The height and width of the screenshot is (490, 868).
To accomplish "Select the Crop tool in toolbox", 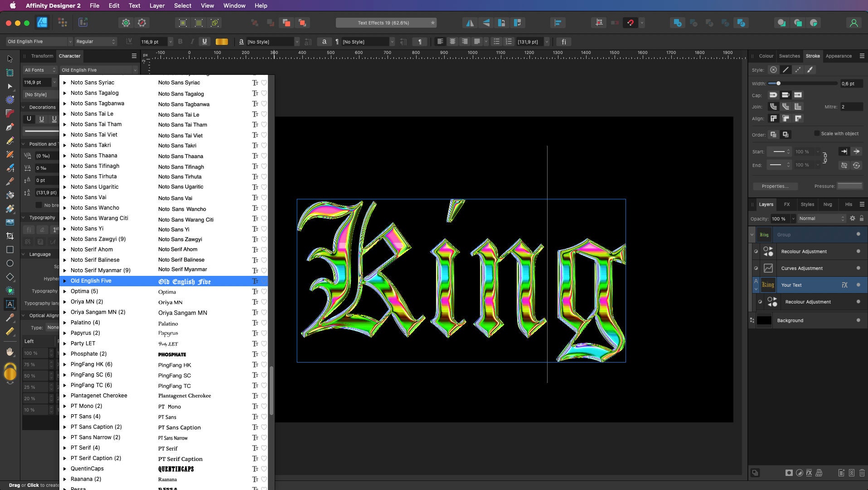I will [10, 236].
